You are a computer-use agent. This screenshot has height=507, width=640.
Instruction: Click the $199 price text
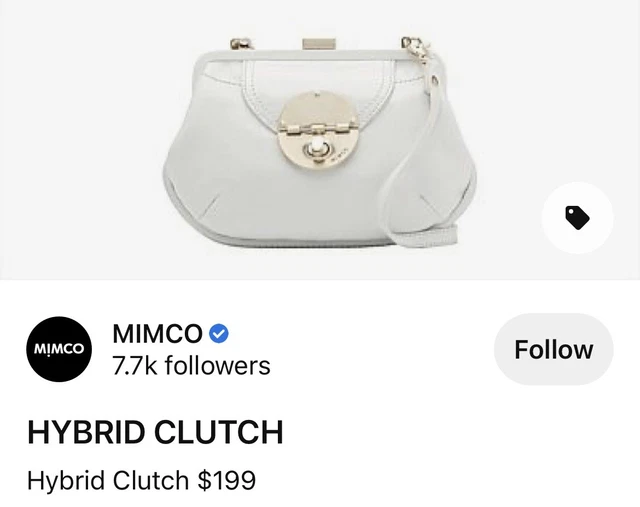[227, 480]
